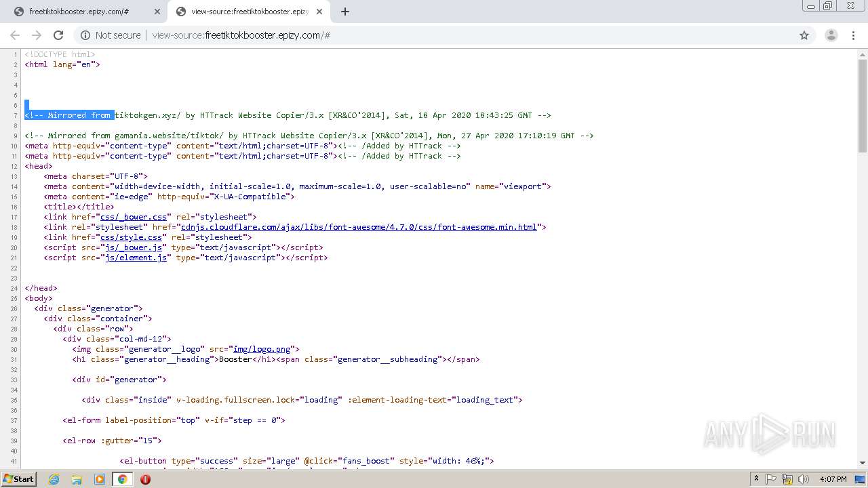The width and height of the screenshot is (868, 488).
Task: Click the X-UA-Compatible meta line
Action: (x=170, y=197)
